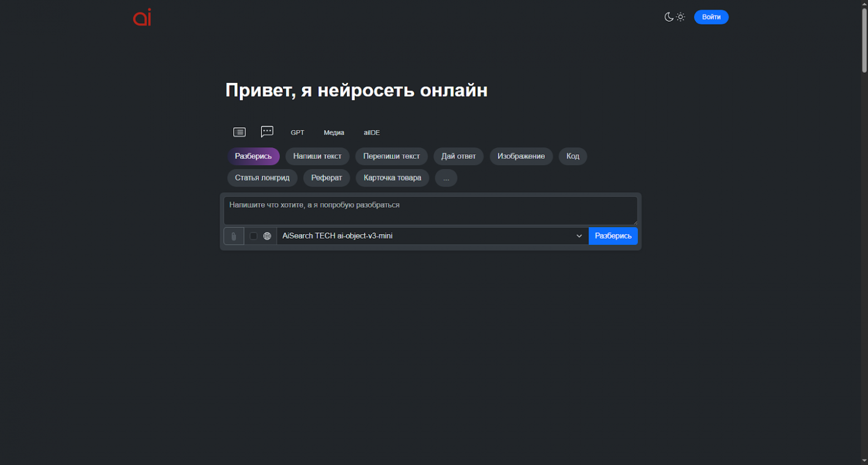Switch to the GPT tab

pos(298,132)
